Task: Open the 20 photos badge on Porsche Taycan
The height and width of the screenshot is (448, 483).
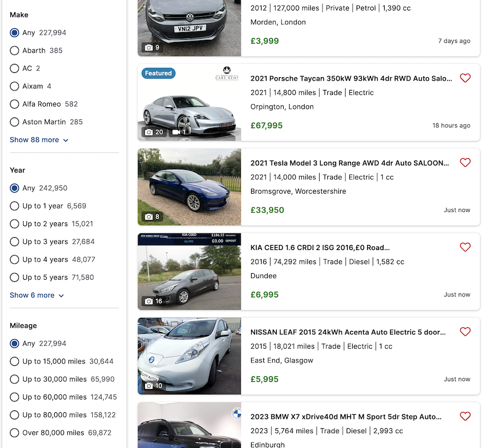Action: tap(154, 132)
